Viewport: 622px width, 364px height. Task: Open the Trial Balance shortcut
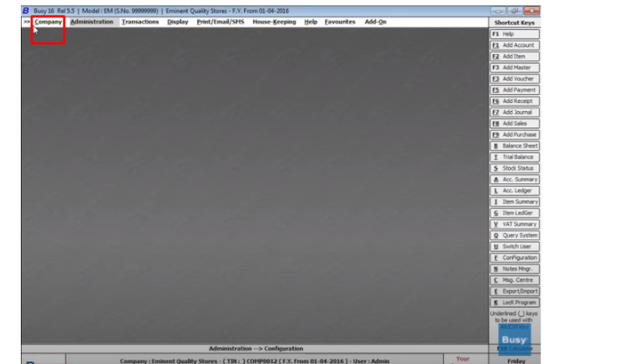click(514, 157)
